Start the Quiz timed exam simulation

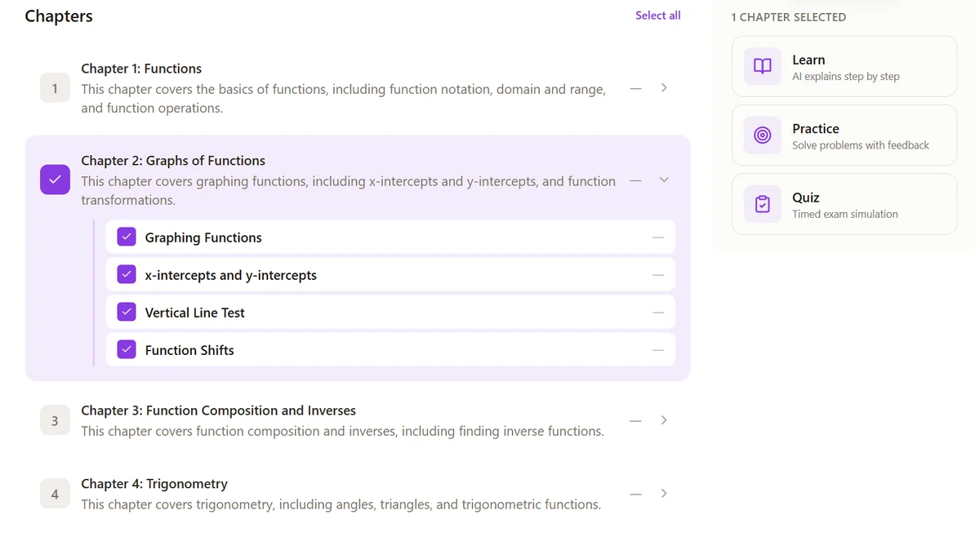click(x=844, y=204)
